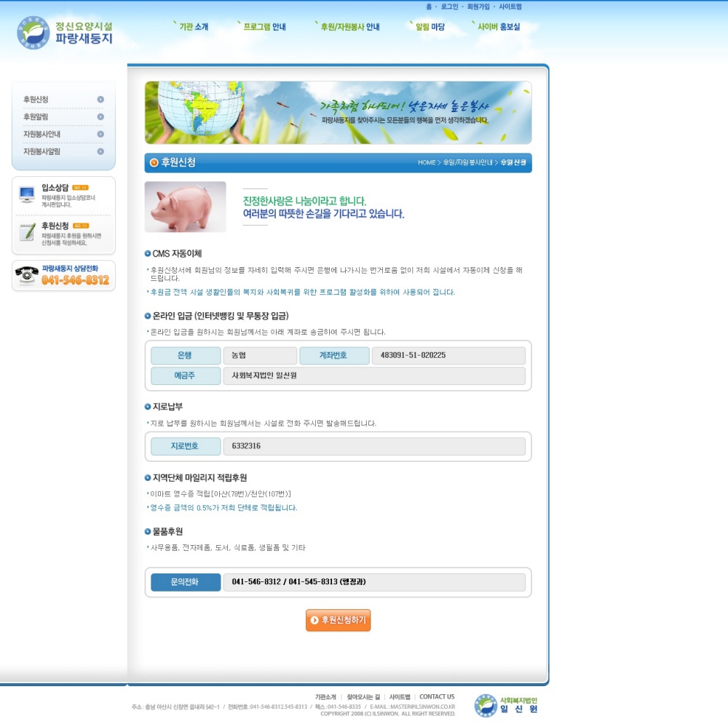Click the piggy bank thumbnail image
728x724 pixels.
pos(185,207)
